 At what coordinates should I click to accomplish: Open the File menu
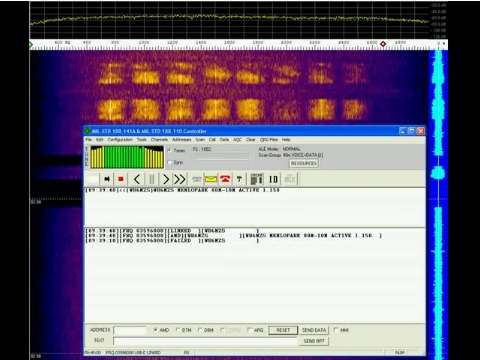[88, 140]
